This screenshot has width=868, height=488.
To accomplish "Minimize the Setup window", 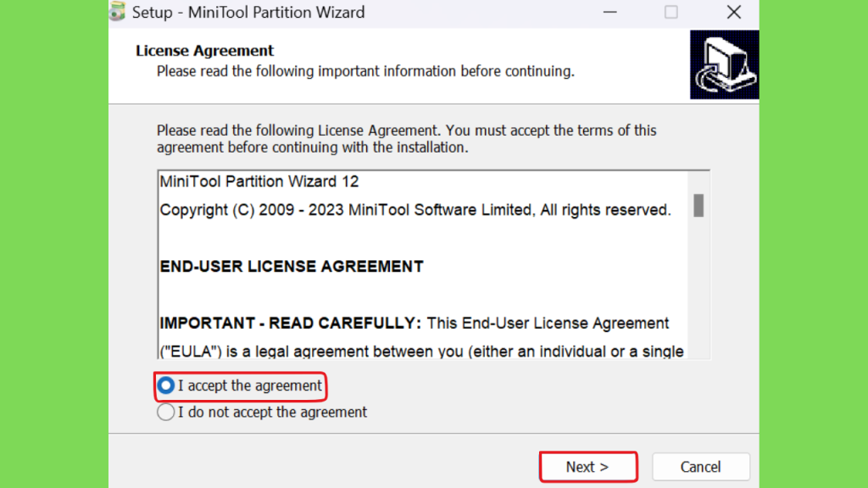I will pos(610,12).
